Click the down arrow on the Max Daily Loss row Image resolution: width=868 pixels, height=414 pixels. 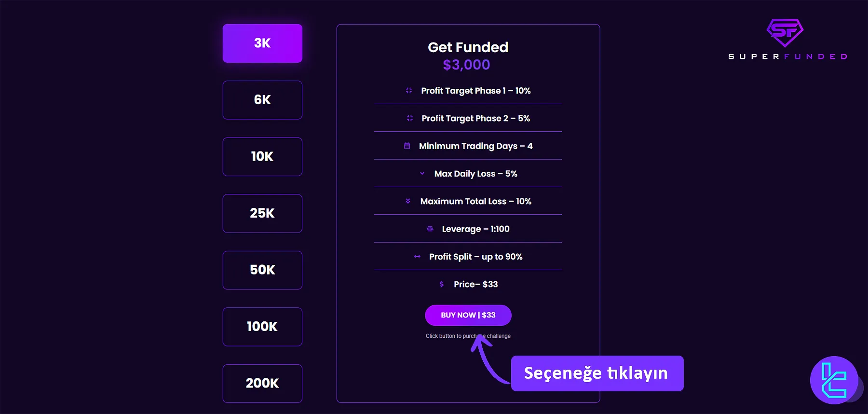(x=422, y=173)
